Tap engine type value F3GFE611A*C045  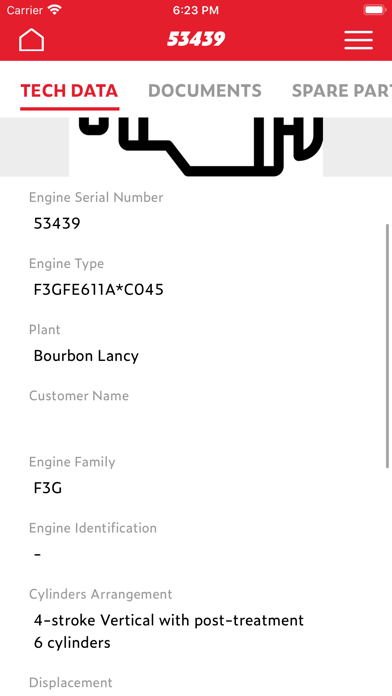[99, 290]
